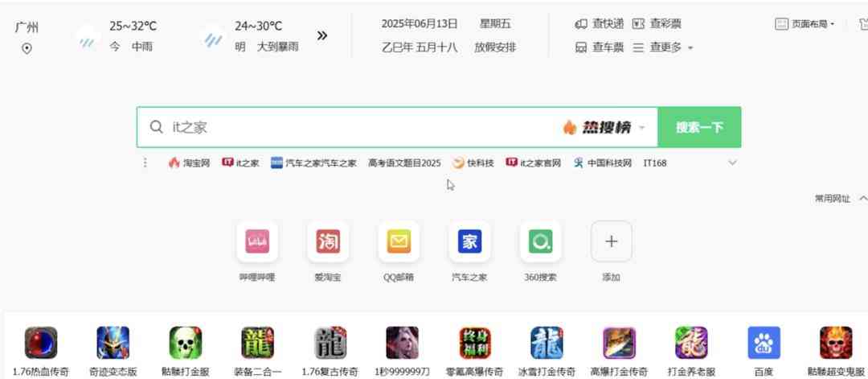Open the 中国科技网 suggestion
Image resolution: width=868 pixels, height=379 pixels.
click(602, 163)
